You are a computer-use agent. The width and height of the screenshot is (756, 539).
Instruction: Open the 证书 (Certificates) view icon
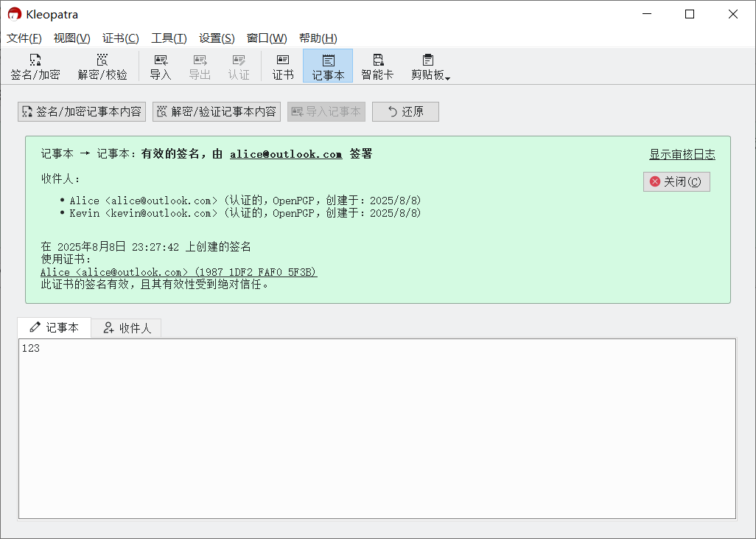point(283,66)
